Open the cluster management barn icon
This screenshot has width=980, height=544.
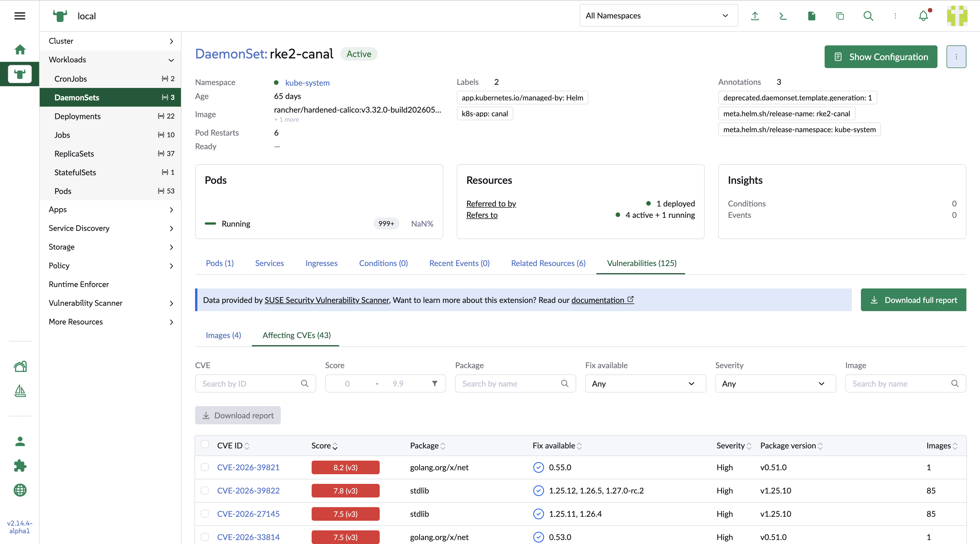20,366
